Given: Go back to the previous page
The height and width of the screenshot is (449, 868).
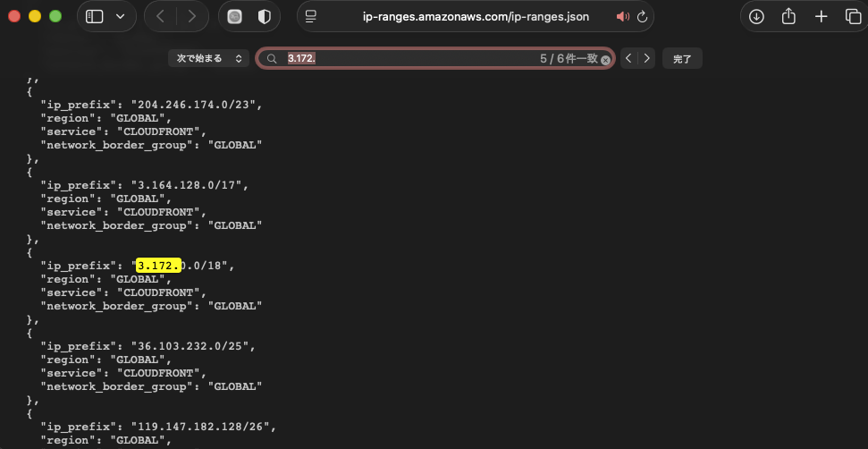Looking at the screenshot, I should [161, 16].
